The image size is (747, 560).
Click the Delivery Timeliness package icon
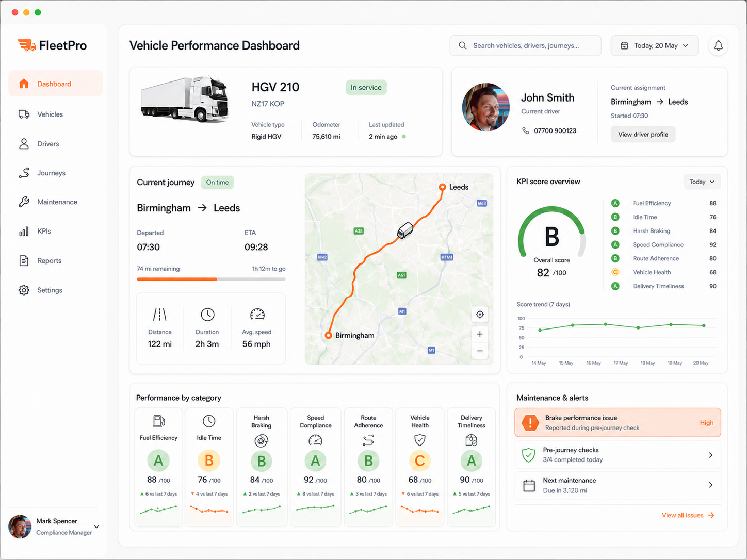(x=471, y=440)
